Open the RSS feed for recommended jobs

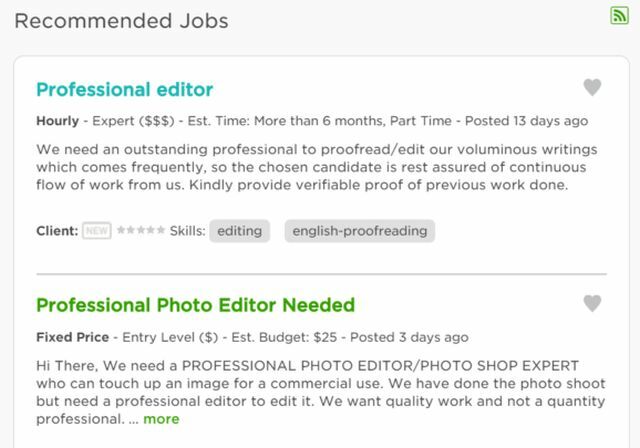[x=619, y=16]
